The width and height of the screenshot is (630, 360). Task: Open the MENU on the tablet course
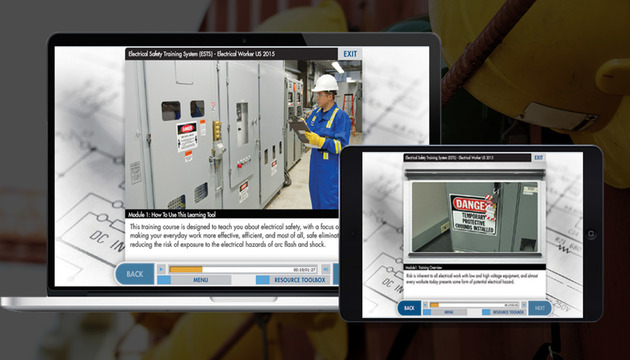(x=449, y=312)
